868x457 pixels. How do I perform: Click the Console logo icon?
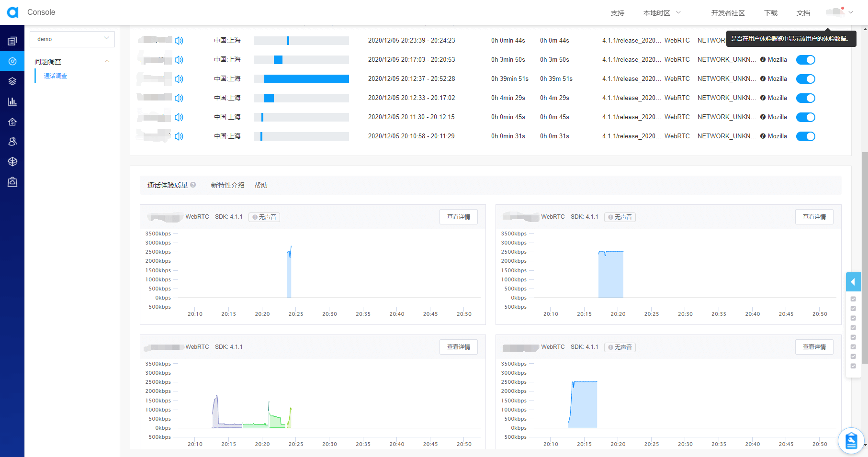coord(12,12)
